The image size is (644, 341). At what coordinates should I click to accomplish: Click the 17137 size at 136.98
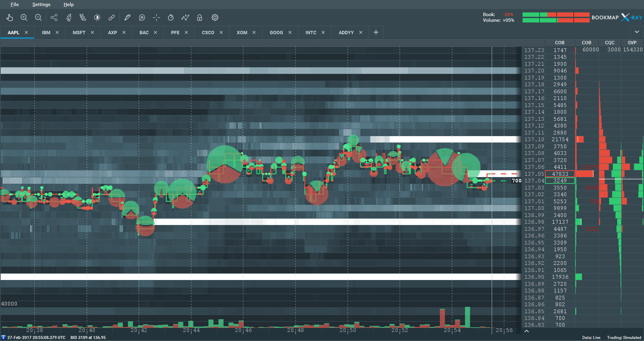pyautogui.click(x=560, y=222)
